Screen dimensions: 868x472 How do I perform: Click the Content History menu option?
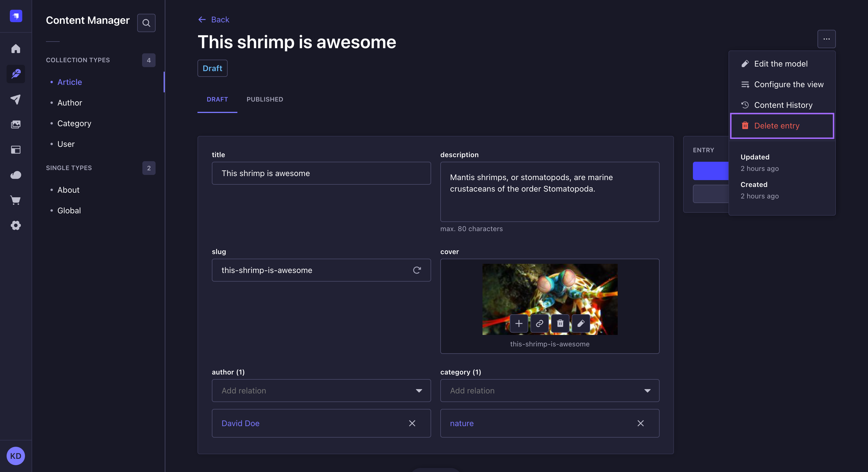pos(784,105)
